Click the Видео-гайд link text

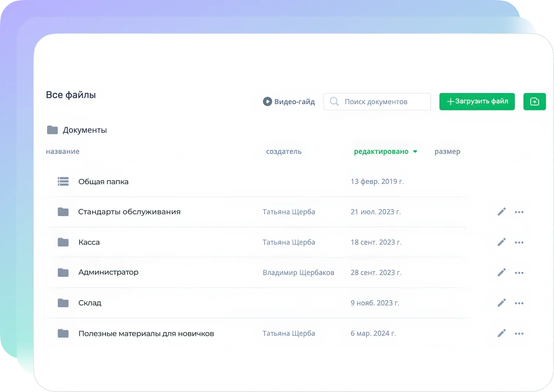(x=294, y=102)
